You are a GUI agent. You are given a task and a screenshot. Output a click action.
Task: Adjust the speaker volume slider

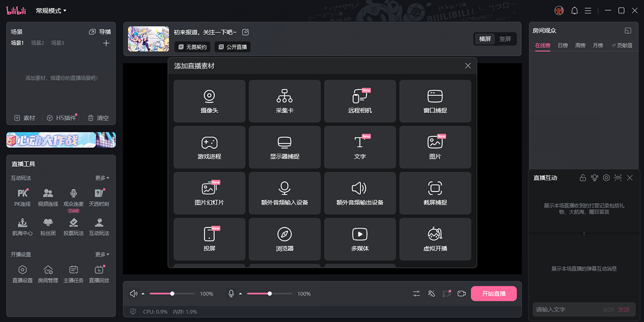[172, 294]
